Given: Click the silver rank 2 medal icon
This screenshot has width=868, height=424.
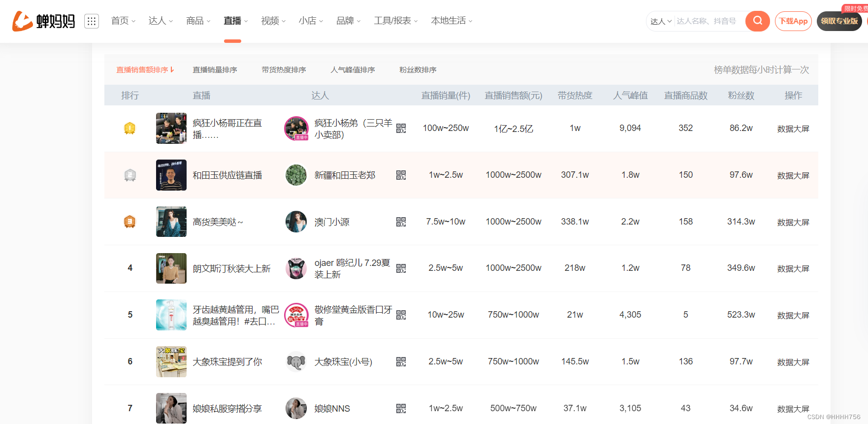Looking at the screenshot, I should coord(129,175).
